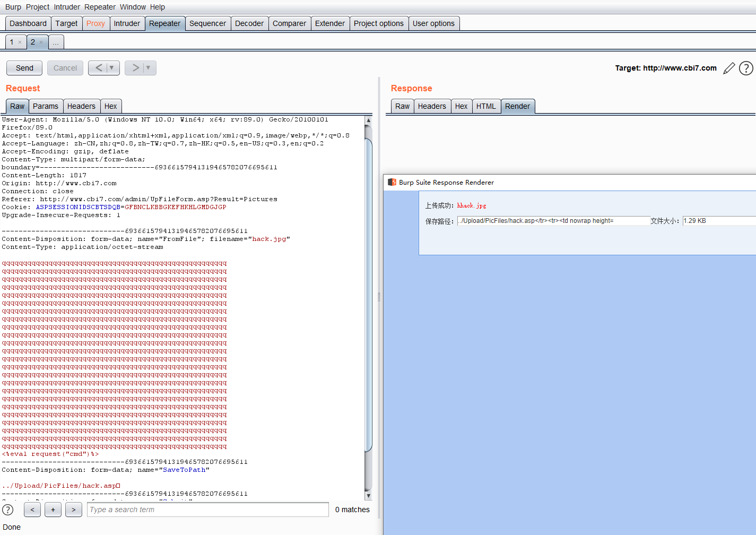Viewport: 756px width, 535px height.
Task: Open the Repeater menu
Action: pos(100,7)
